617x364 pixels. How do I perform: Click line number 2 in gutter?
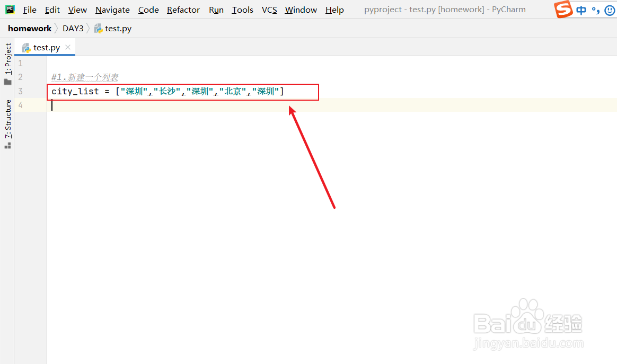pos(21,77)
